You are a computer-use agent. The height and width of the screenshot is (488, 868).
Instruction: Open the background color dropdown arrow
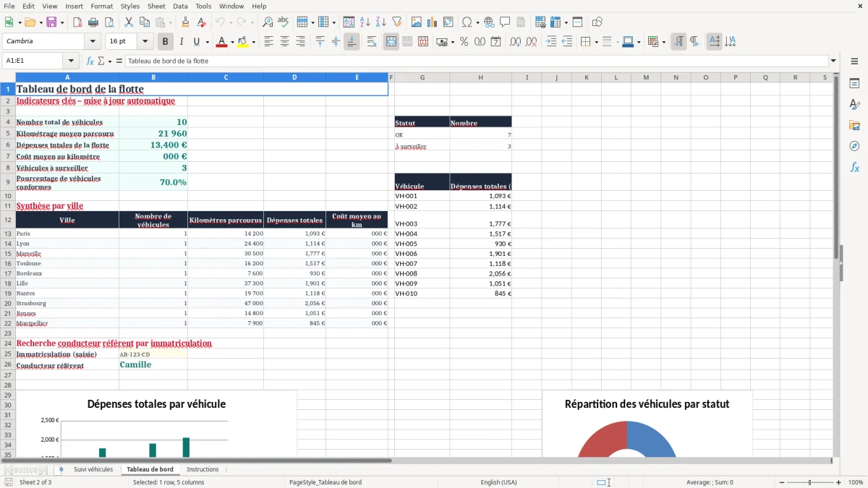(253, 42)
